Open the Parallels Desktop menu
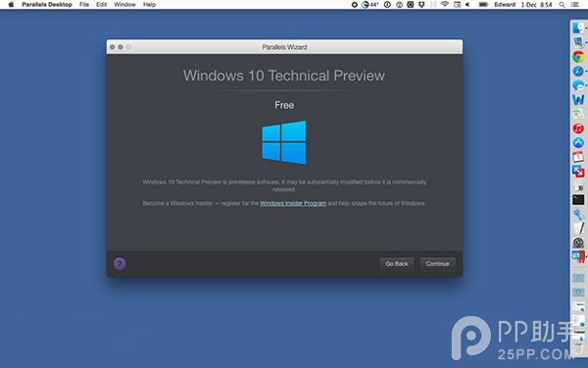Viewport: 588px width, 368px height. (47, 5)
